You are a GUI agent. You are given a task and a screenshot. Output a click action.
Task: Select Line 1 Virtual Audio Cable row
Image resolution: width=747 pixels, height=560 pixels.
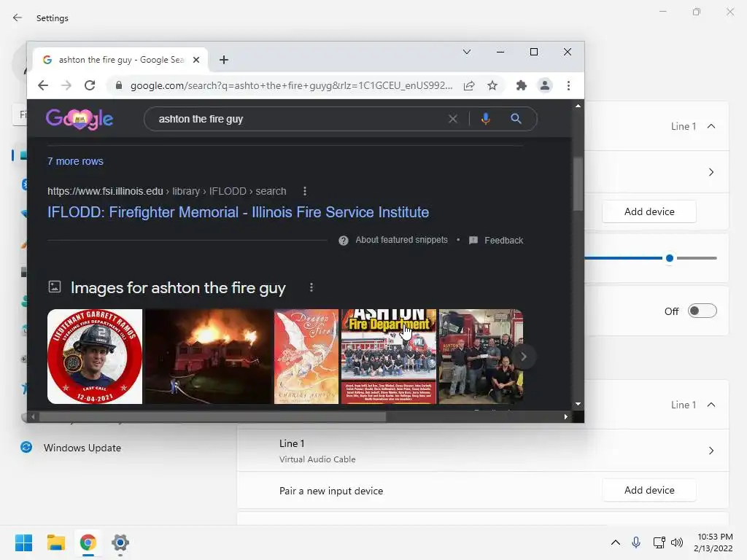coord(483,451)
